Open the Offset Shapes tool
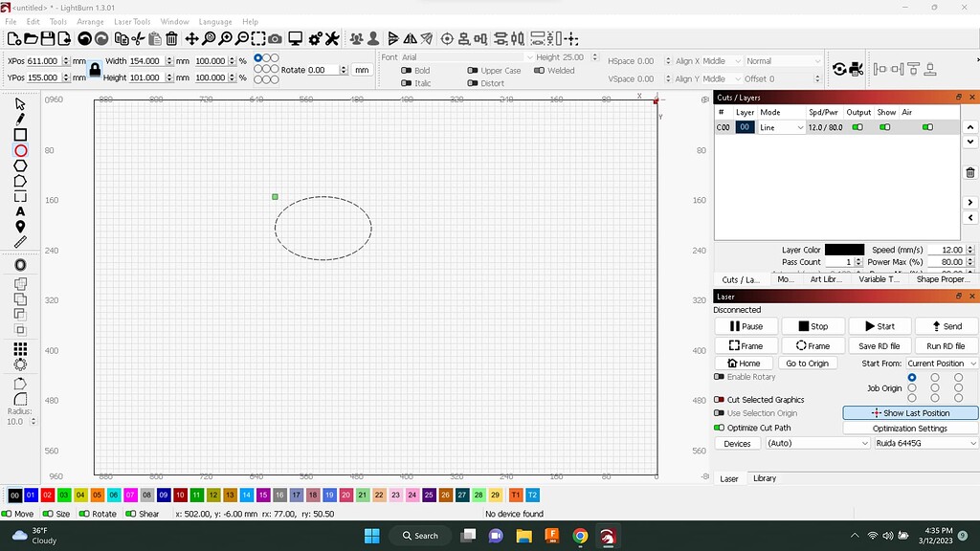 pyautogui.click(x=20, y=265)
